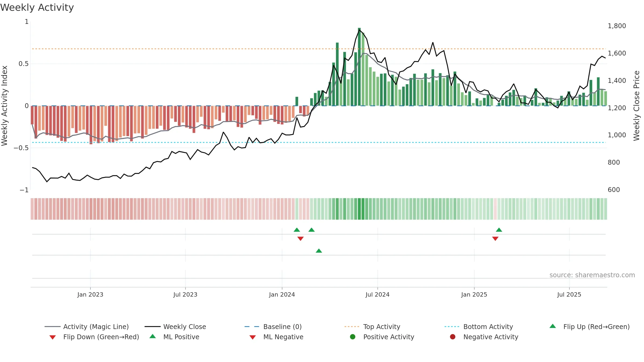Viewport: 644px width, 362px height.
Task: Select flip-up marker after Jan 2025
Action: (x=499, y=230)
